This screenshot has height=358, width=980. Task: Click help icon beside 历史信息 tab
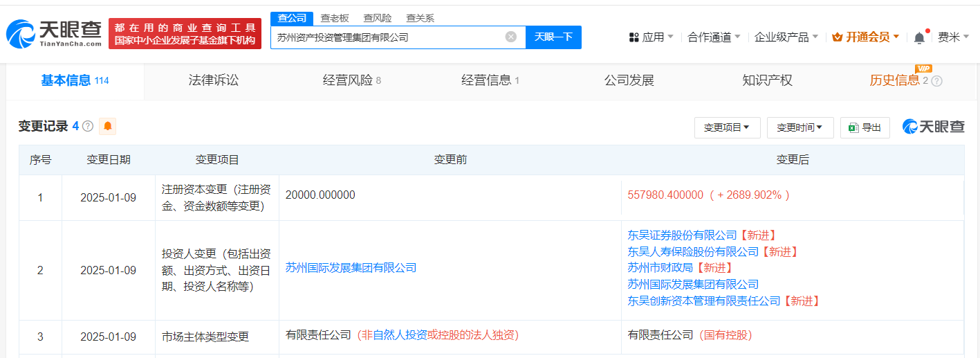coord(937,81)
